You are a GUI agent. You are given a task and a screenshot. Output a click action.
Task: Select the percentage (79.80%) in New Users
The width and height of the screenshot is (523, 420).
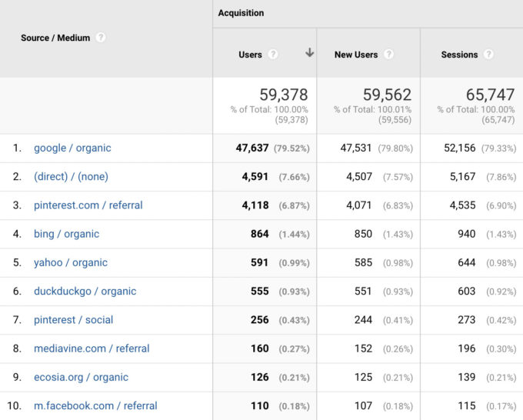click(395, 148)
